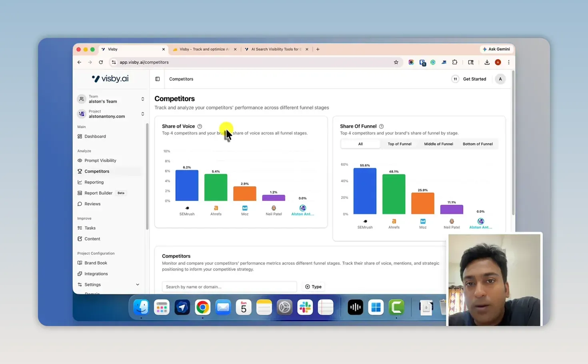588x364 pixels.
Task: Open Reviews from the sidebar
Action: point(92,204)
